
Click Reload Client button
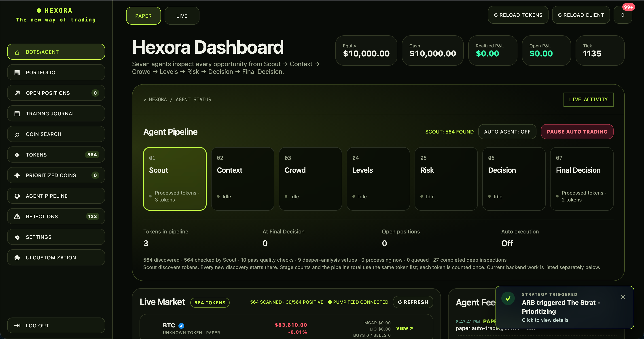tap(581, 15)
